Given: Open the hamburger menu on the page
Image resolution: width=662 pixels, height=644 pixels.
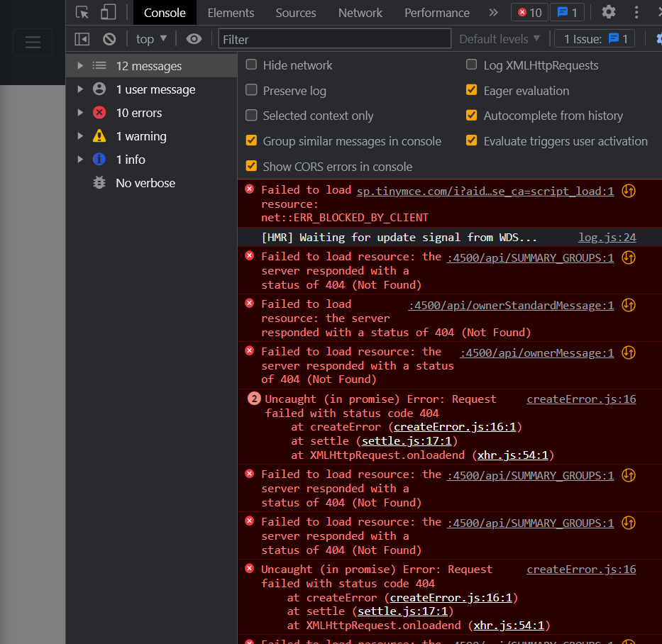Looking at the screenshot, I should (33, 42).
